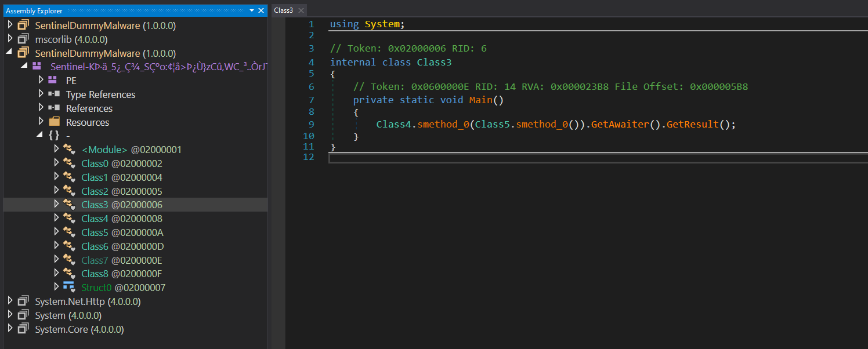Click the System.Net.Http assembly icon
The width and height of the screenshot is (868, 349).
coord(23,301)
